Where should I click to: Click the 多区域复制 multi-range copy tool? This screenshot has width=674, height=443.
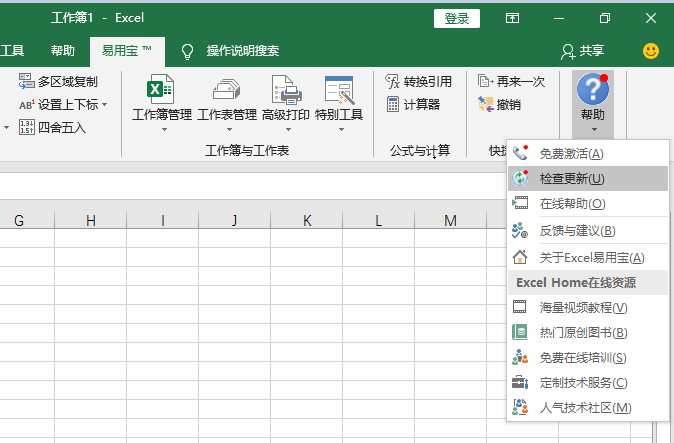tap(27, 81)
